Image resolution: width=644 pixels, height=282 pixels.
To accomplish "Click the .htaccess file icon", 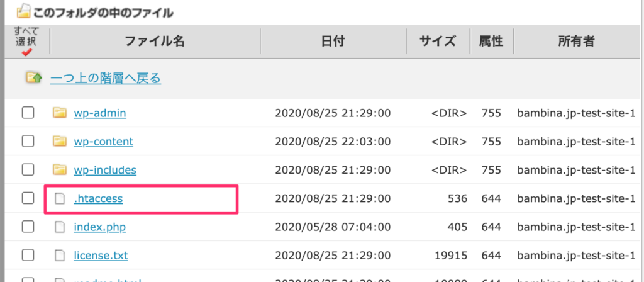I will [60, 199].
